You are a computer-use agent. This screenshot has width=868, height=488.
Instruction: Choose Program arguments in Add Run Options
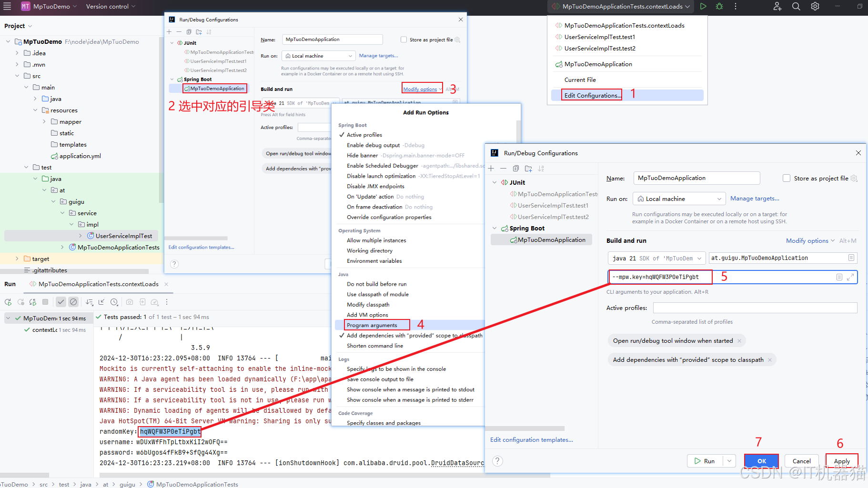click(x=372, y=325)
